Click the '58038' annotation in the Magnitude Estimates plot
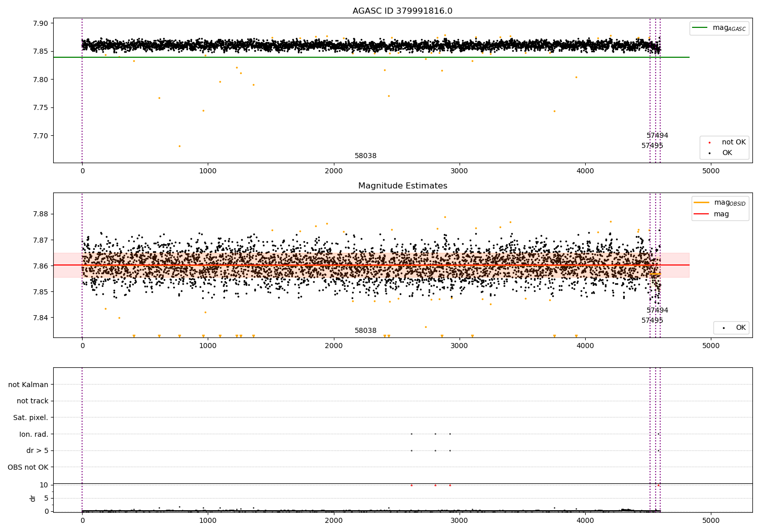The width and height of the screenshot is (760, 532). click(x=365, y=331)
